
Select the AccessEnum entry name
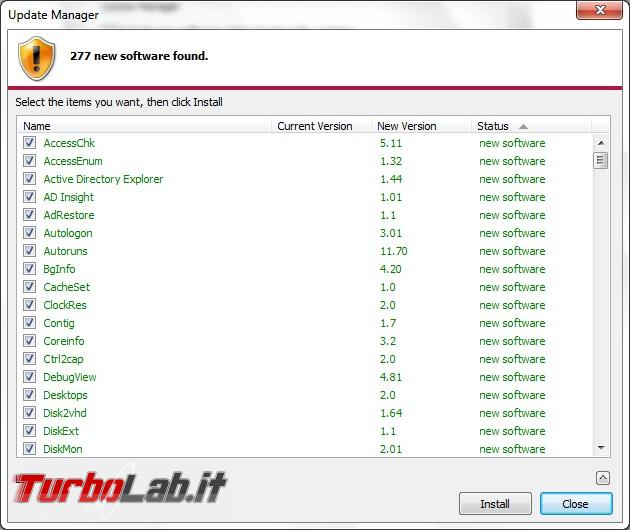(x=73, y=161)
